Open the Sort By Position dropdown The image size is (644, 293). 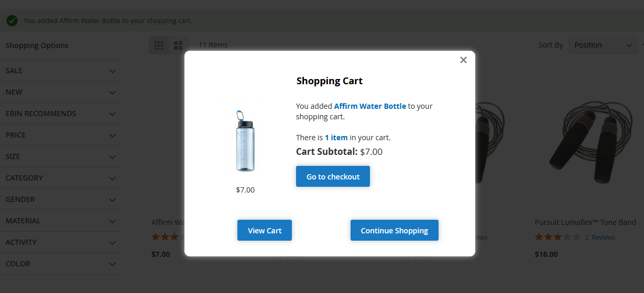point(602,46)
